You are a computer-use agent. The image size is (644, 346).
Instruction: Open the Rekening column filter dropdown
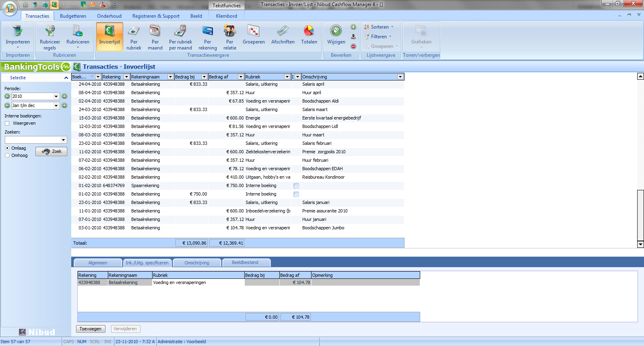click(126, 77)
